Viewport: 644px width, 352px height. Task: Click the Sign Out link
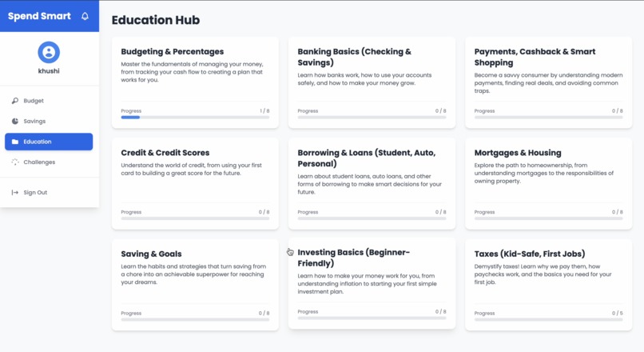[x=49, y=193]
